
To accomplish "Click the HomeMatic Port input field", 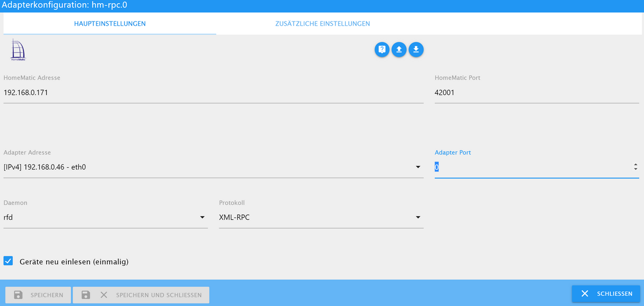I will (537, 93).
